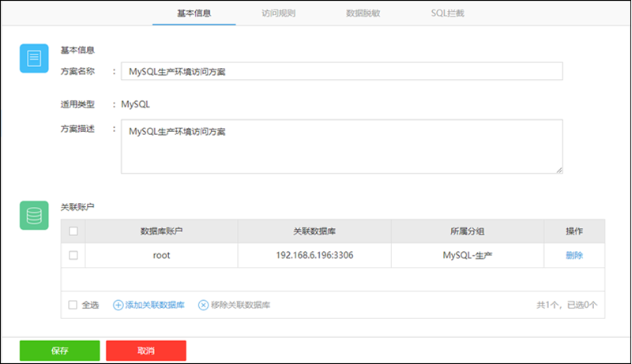This screenshot has height=364, width=632.
Task: Open the 数据脱敏 tab
Action: pos(363,13)
